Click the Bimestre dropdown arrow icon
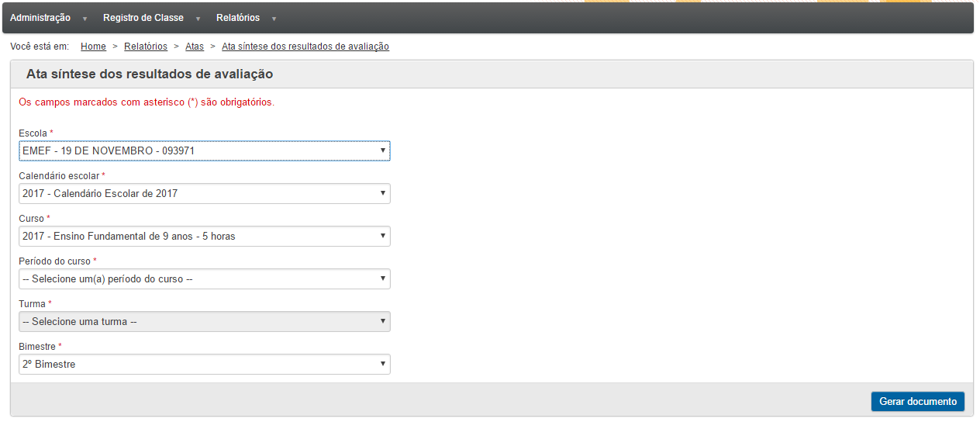This screenshot has width=980, height=422. coord(383,364)
